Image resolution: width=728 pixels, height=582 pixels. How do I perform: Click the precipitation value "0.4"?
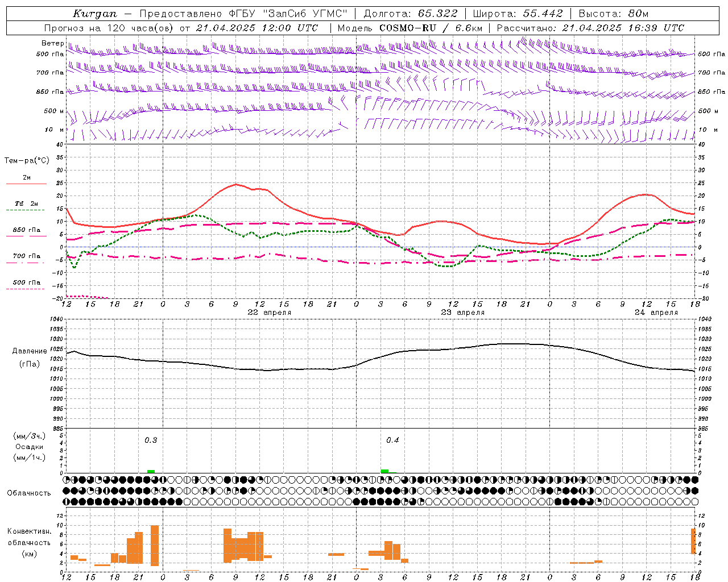click(x=392, y=440)
